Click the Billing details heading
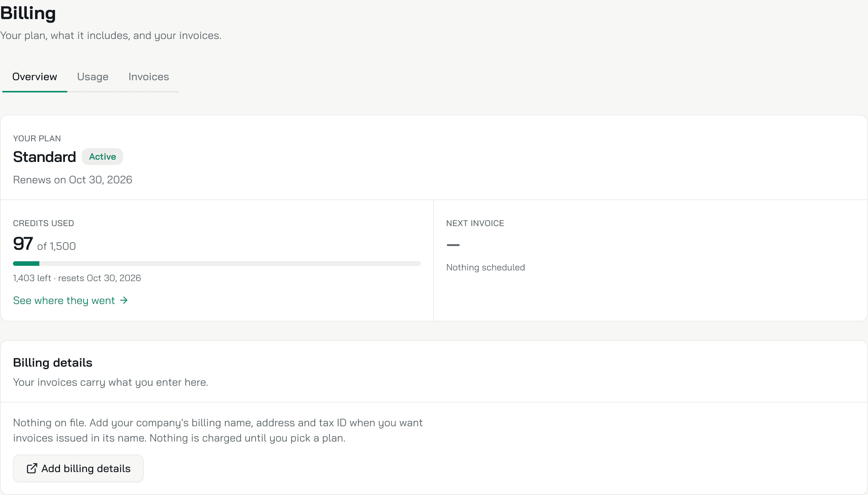 (x=53, y=362)
